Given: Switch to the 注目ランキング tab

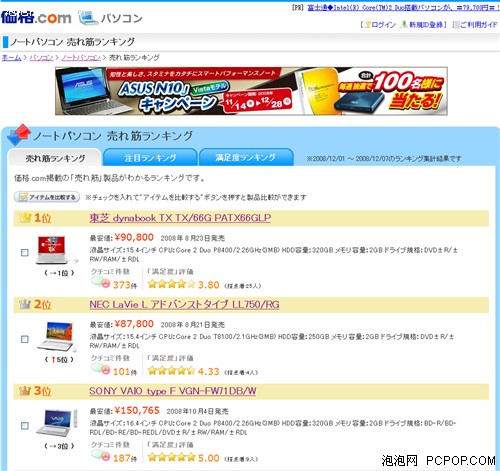Looking at the screenshot, I should click(150, 157).
